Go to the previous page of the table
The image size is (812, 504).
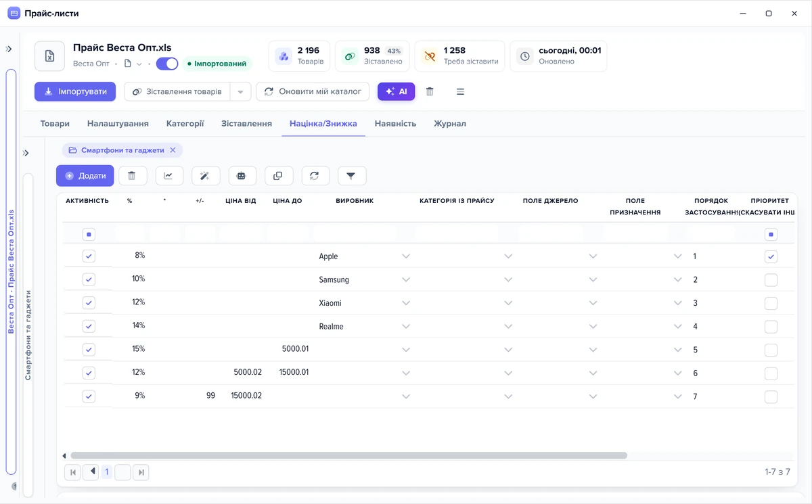(x=91, y=472)
